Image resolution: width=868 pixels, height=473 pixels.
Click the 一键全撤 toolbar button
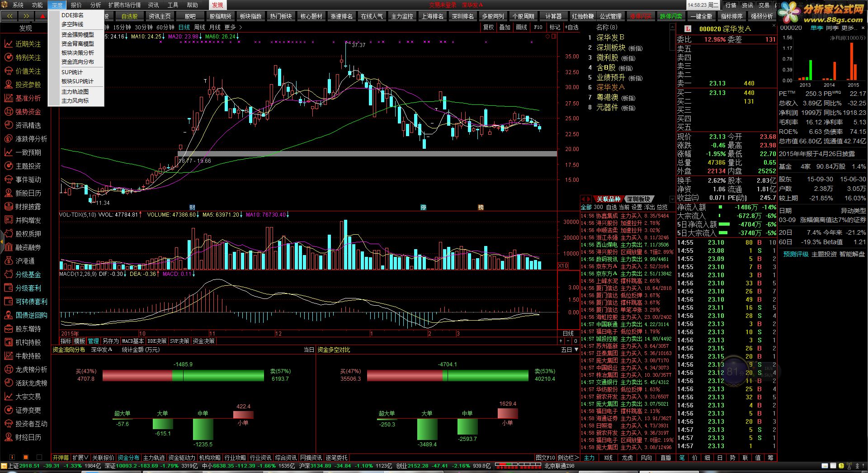(x=701, y=16)
